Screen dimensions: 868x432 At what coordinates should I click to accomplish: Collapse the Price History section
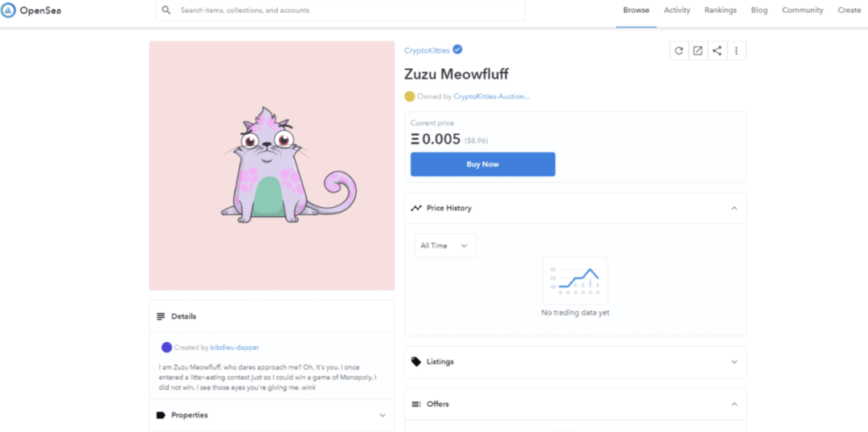coord(734,208)
